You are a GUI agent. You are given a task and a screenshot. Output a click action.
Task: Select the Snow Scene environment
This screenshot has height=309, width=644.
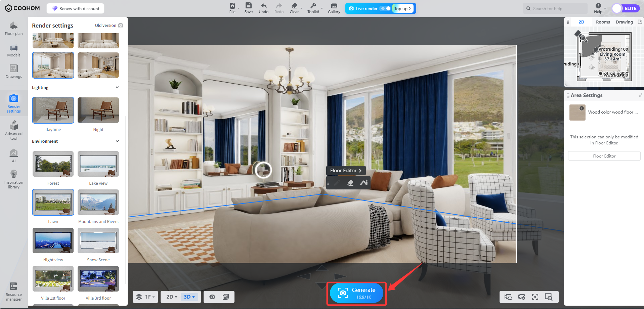(98, 240)
